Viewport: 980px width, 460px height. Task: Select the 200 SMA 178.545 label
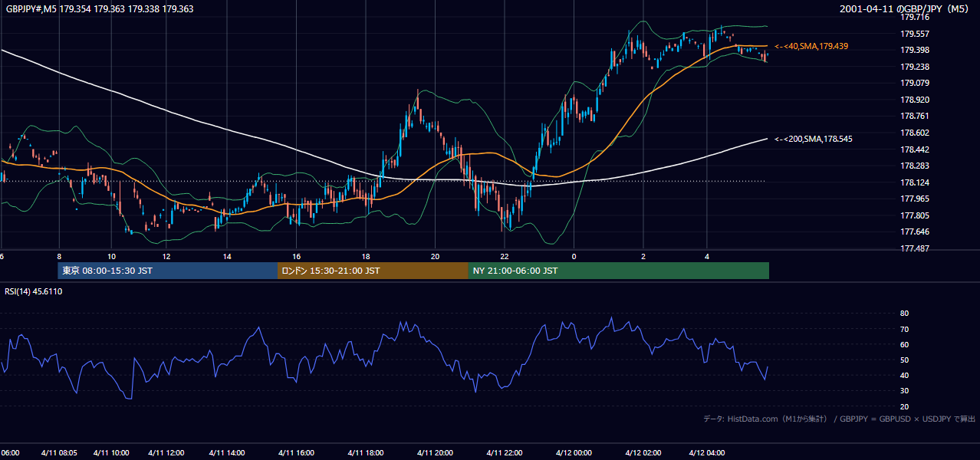[x=814, y=140]
